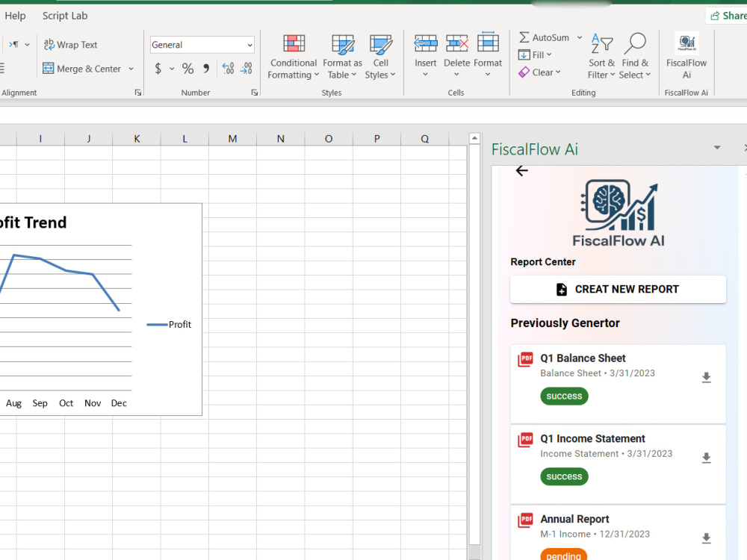Click Insert cells icon
The height and width of the screenshot is (560, 747).
[x=426, y=44]
